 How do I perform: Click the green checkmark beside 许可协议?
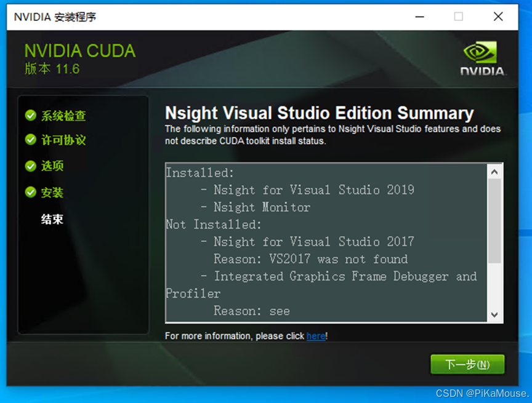point(31,139)
